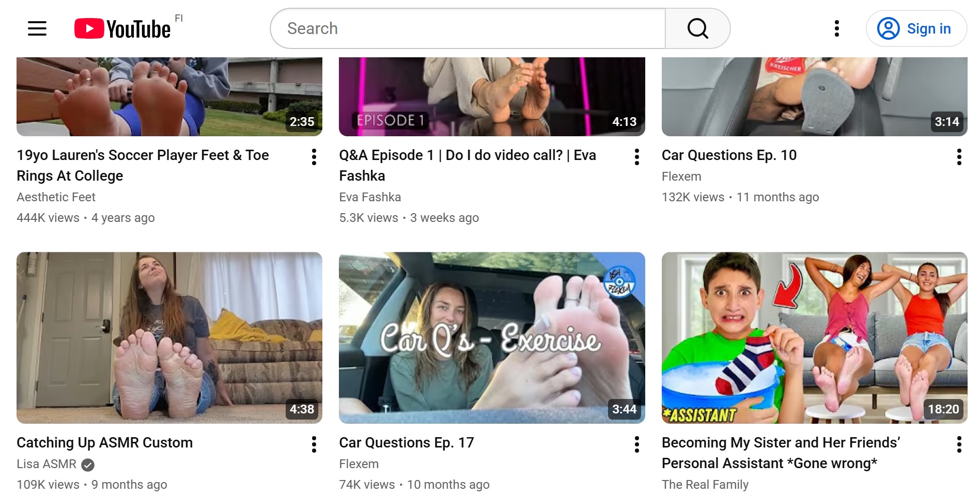Open options menu for Car Questions Ep. 17

click(637, 444)
